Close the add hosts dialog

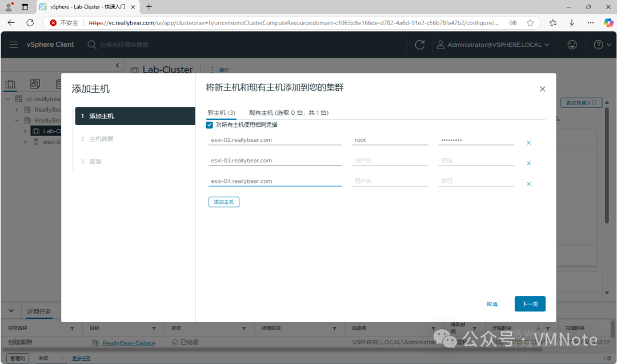(542, 89)
